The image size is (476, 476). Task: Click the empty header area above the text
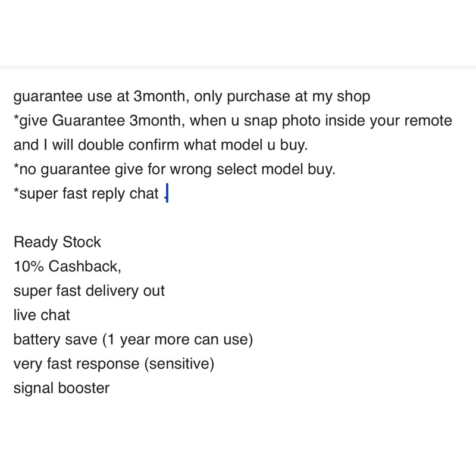[238, 33]
